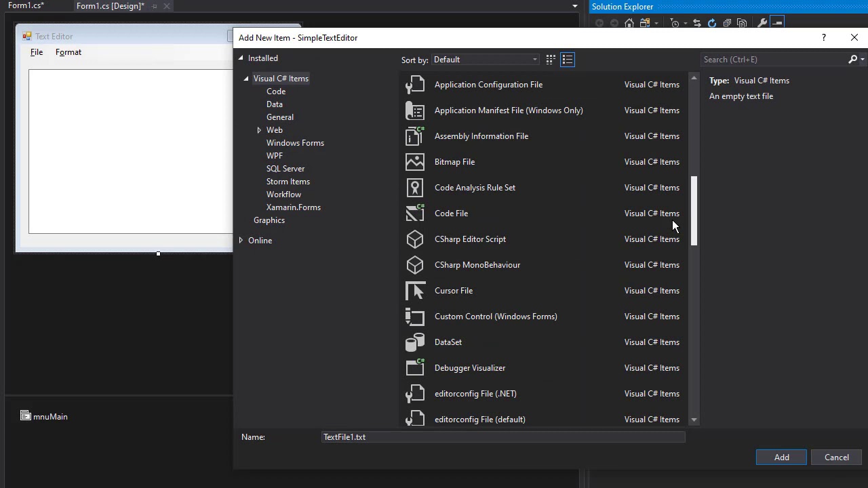This screenshot has height=488, width=868.
Task: Click the template list scroll down arrow
Action: pyautogui.click(x=694, y=420)
